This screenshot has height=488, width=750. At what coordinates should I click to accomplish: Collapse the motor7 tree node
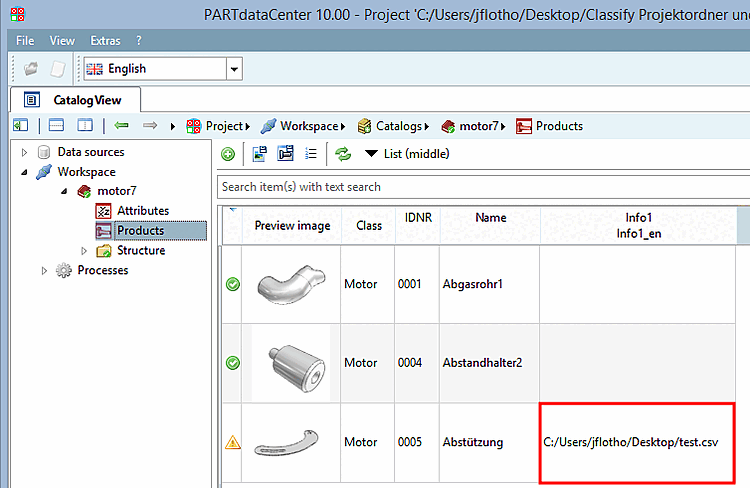pyautogui.click(x=64, y=191)
